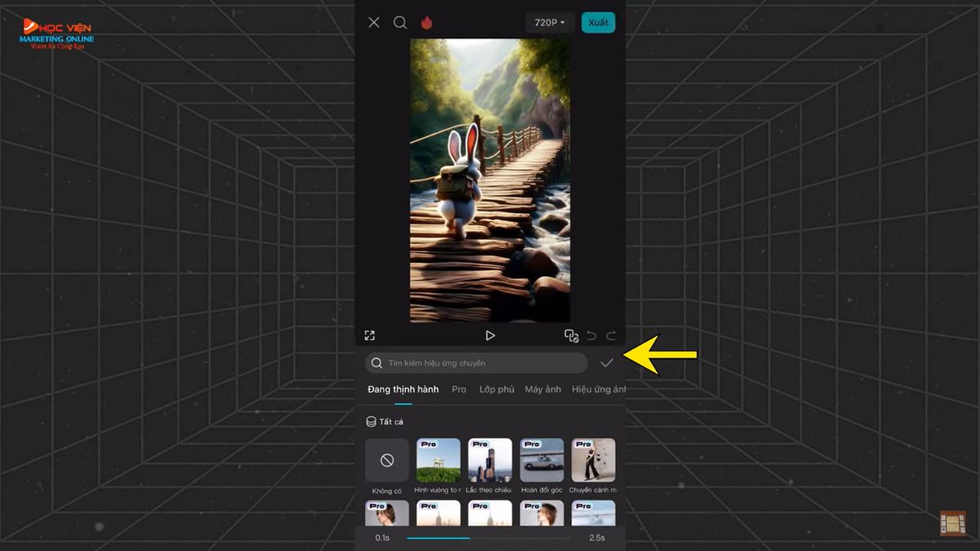Open the search magnifier in the top bar
The width and height of the screenshot is (980, 551).
click(x=400, y=23)
